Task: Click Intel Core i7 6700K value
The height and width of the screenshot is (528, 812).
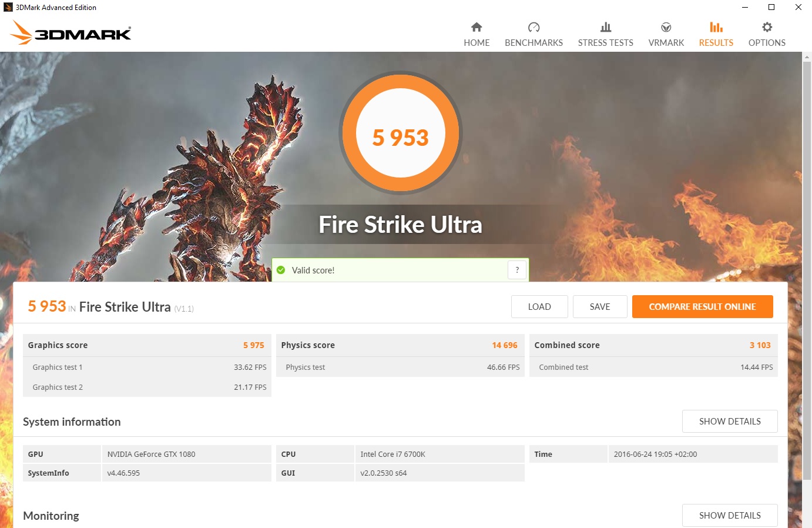Action: click(x=393, y=454)
